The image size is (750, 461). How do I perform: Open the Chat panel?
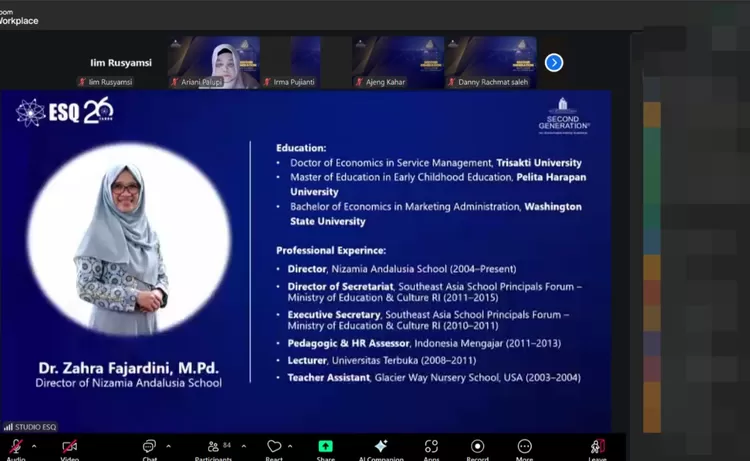(x=149, y=450)
